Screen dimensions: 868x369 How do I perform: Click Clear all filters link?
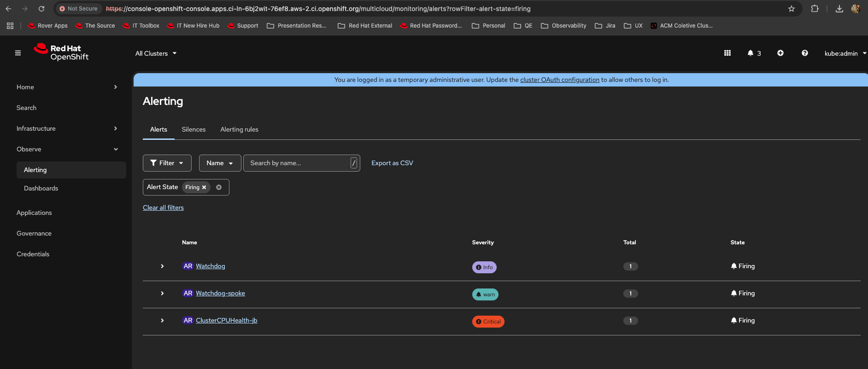click(163, 208)
